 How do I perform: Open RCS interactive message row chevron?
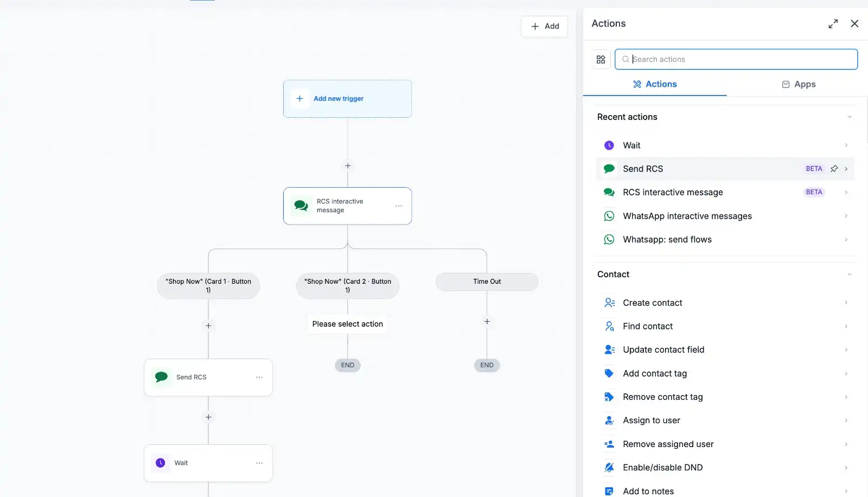click(846, 192)
